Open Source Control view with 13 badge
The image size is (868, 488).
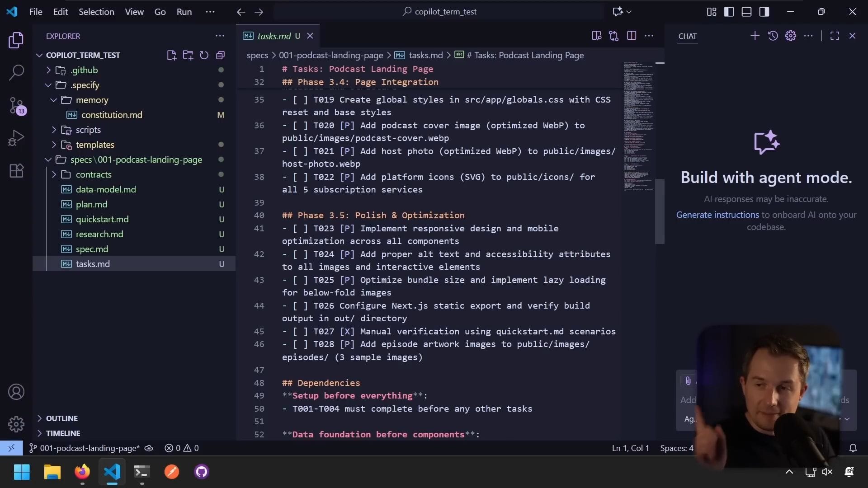[x=16, y=105]
